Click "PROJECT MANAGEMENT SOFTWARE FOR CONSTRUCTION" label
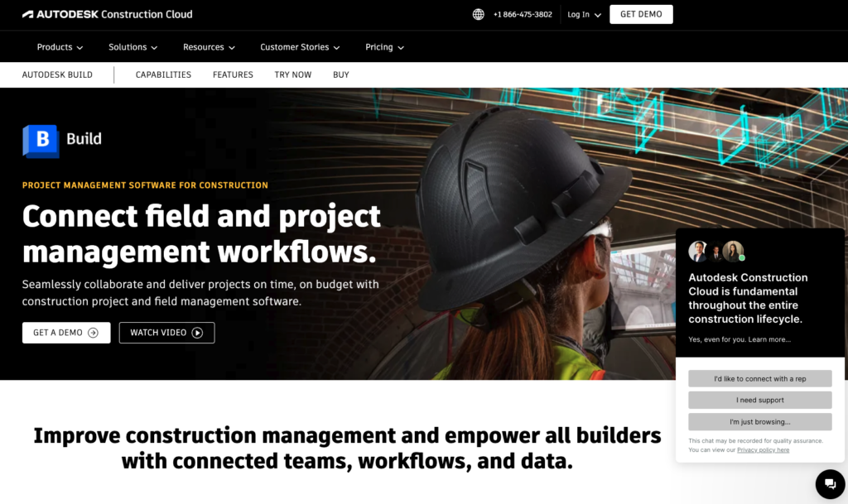This screenshot has height=504, width=848. (x=145, y=185)
